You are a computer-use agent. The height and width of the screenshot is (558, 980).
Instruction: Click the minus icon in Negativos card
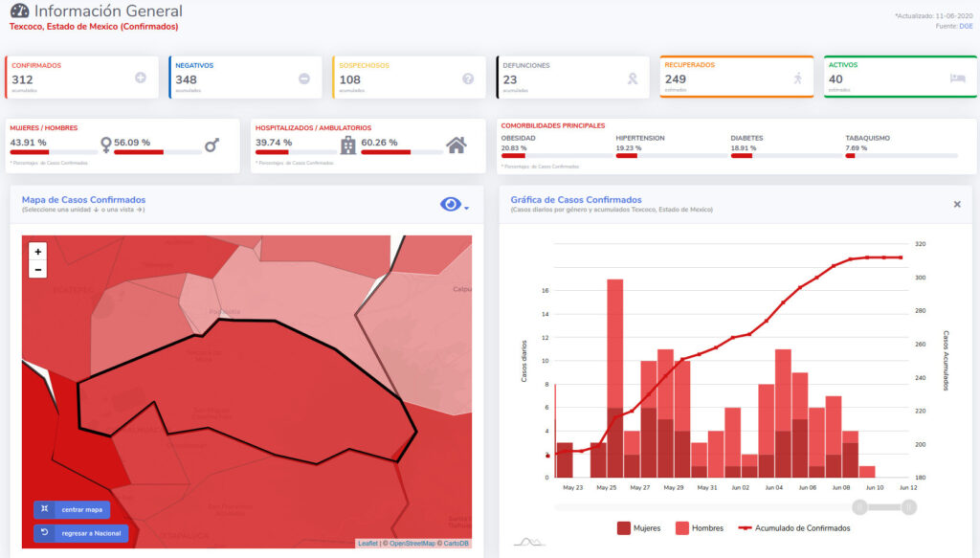click(304, 78)
